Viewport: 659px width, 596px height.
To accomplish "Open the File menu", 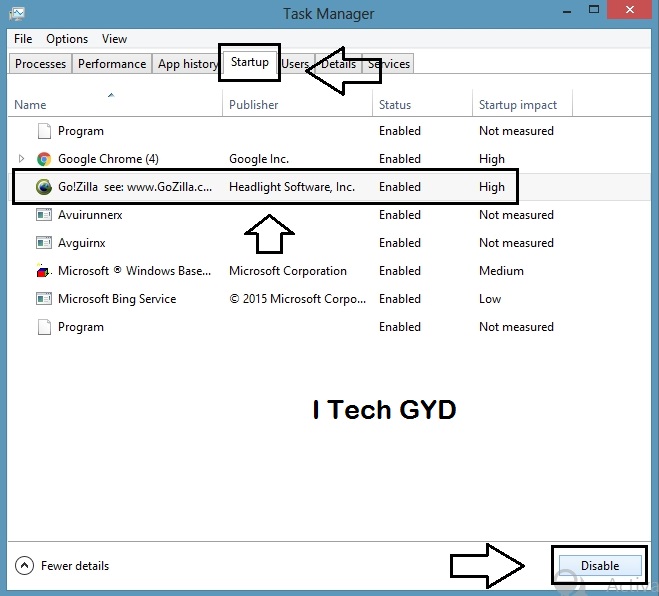I will coord(23,39).
